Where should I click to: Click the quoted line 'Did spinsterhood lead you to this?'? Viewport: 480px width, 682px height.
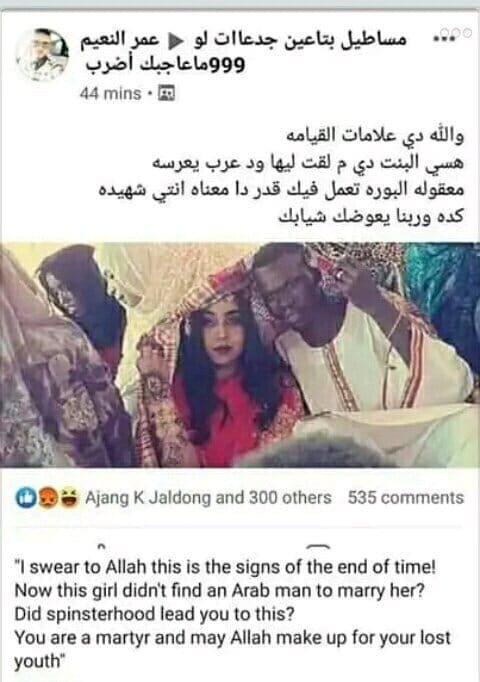coord(155,614)
